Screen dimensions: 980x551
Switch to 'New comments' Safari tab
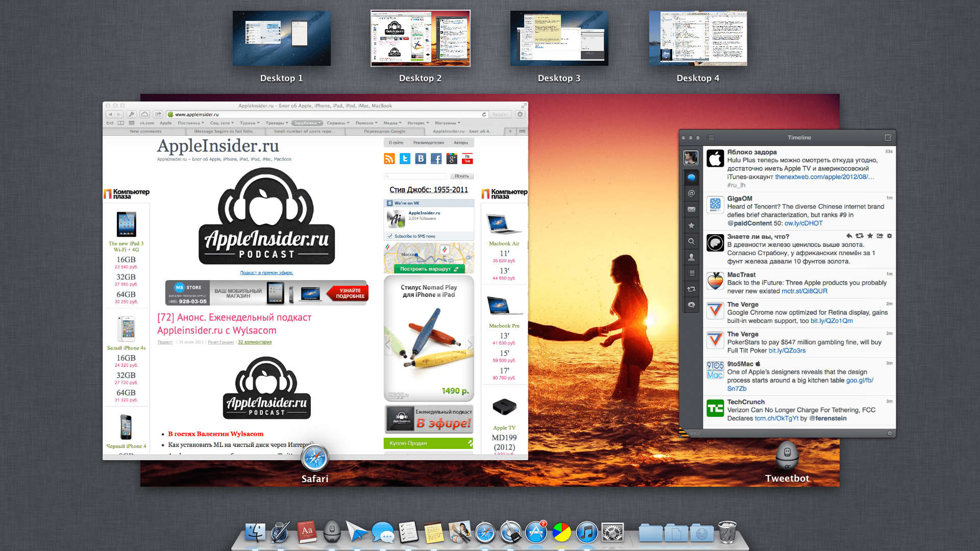tap(145, 132)
